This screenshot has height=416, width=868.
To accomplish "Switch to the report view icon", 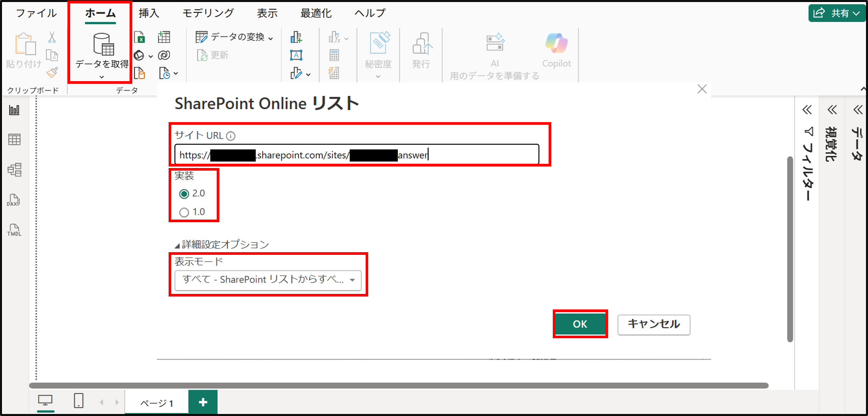I will (14, 110).
